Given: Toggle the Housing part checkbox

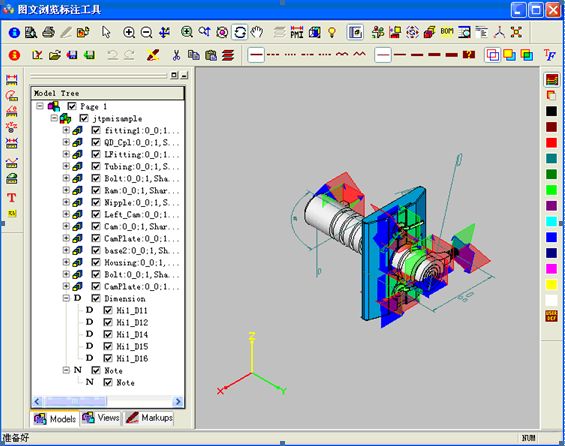Looking at the screenshot, I should coord(96,262).
